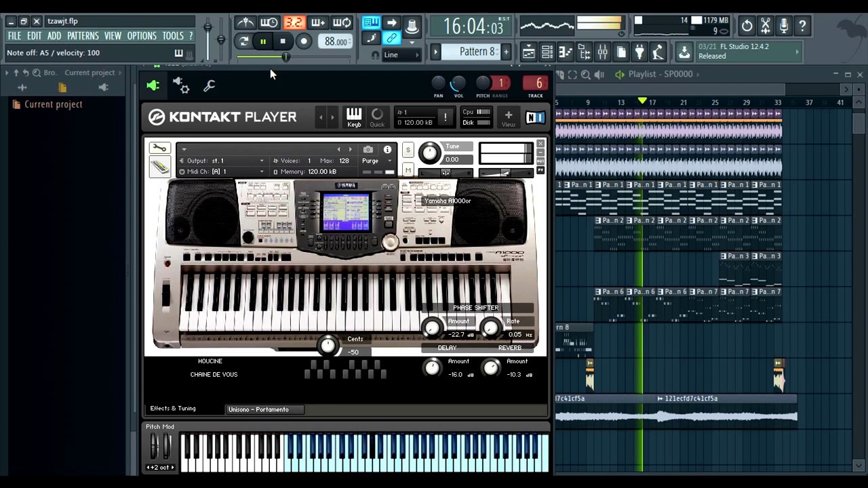The image size is (868, 488).
Task: Show Kontakt Keyb keyboard panel
Action: [x=354, y=117]
